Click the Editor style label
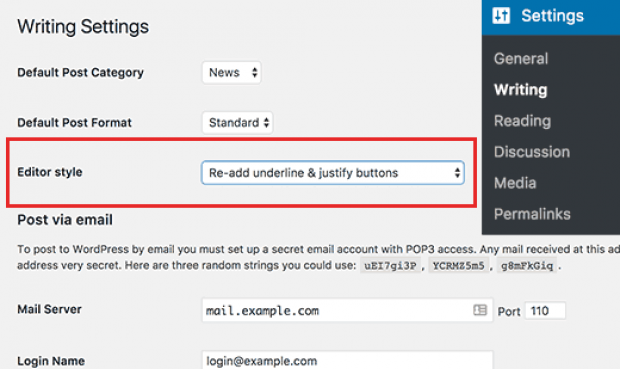This screenshot has height=369, width=620. coord(50,172)
